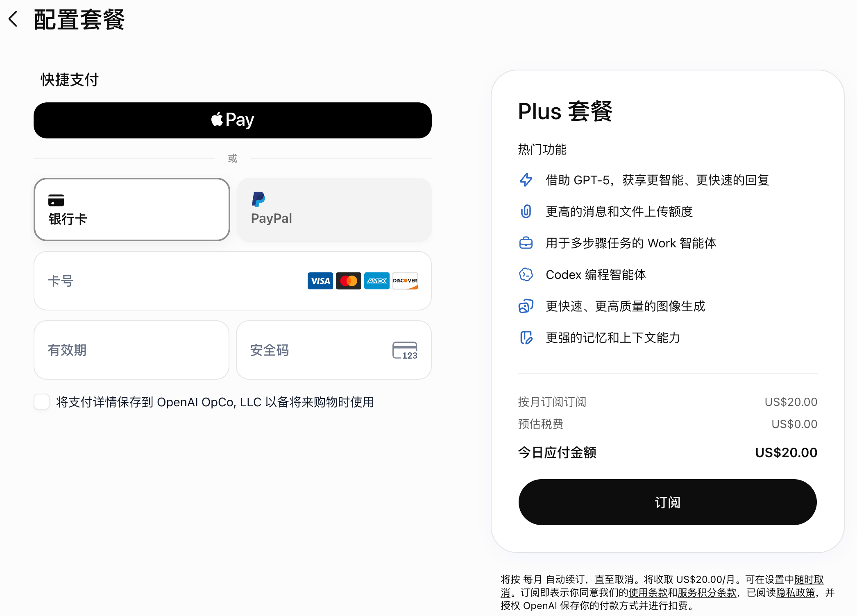Screen dimensions: 857x616
Task: Click the PayPal logo icon
Action: [x=258, y=199]
